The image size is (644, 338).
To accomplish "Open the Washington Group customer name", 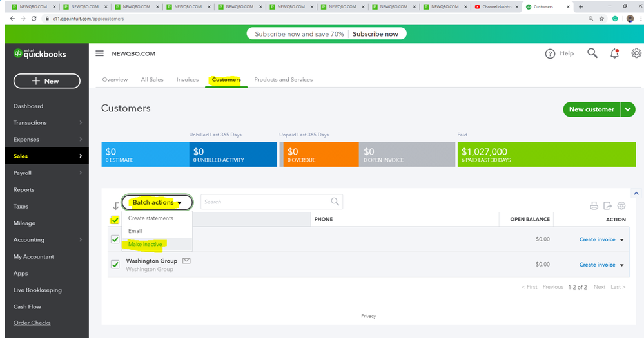I will [151, 261].
